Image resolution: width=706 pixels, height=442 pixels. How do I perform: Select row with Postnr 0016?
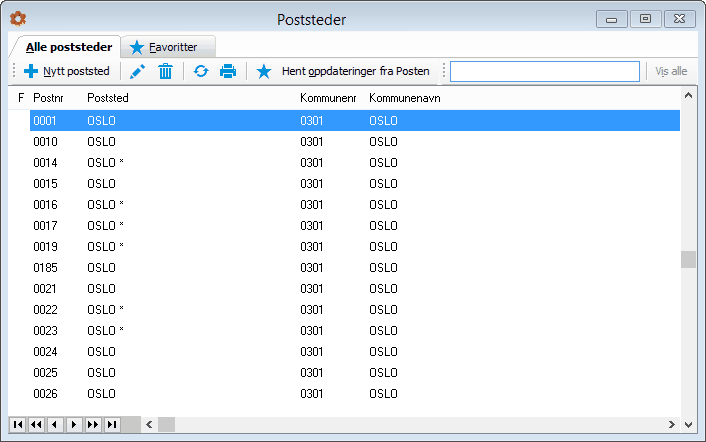(x=355, y=205)
